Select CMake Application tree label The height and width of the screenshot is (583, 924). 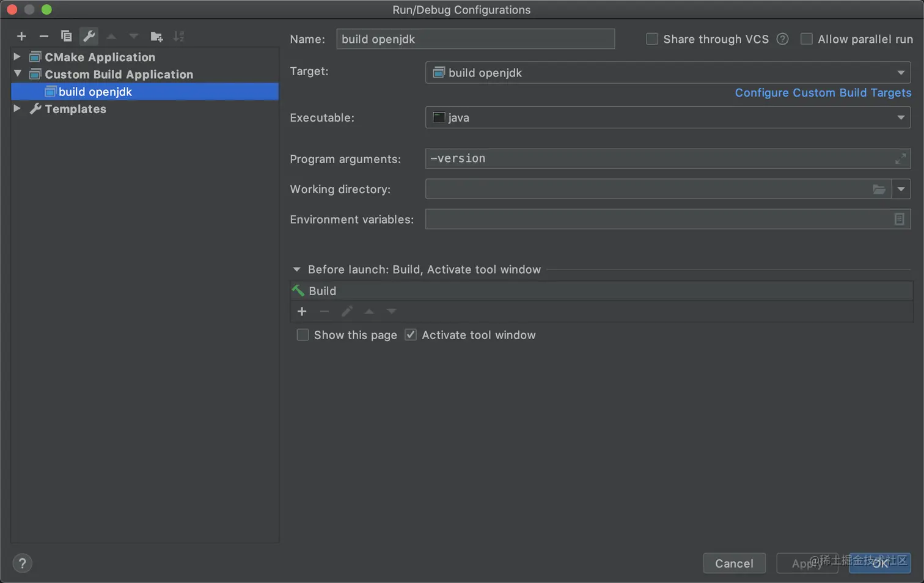point(100,57)
